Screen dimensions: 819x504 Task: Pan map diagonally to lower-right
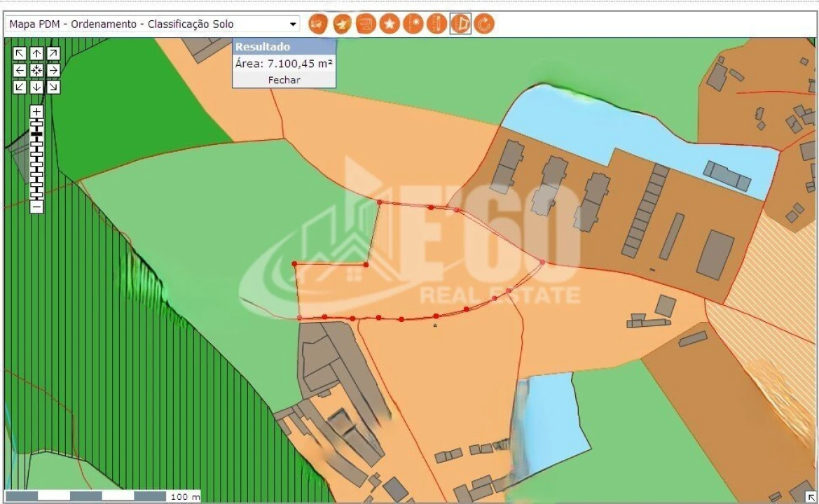click(x=53, y=87)
